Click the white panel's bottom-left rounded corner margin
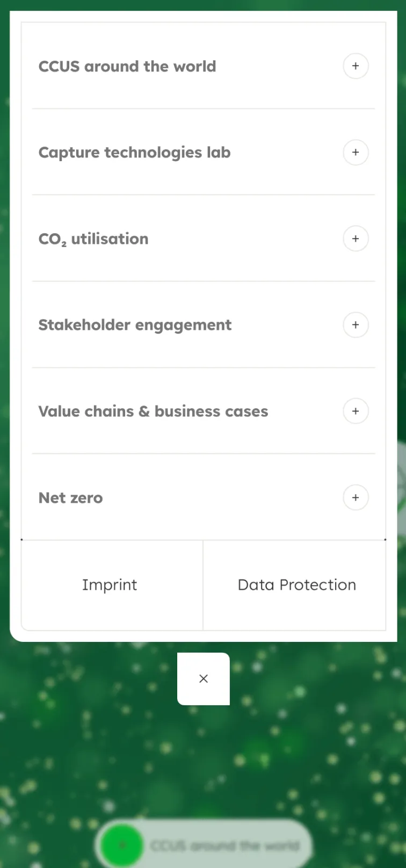 coord(16,635)
